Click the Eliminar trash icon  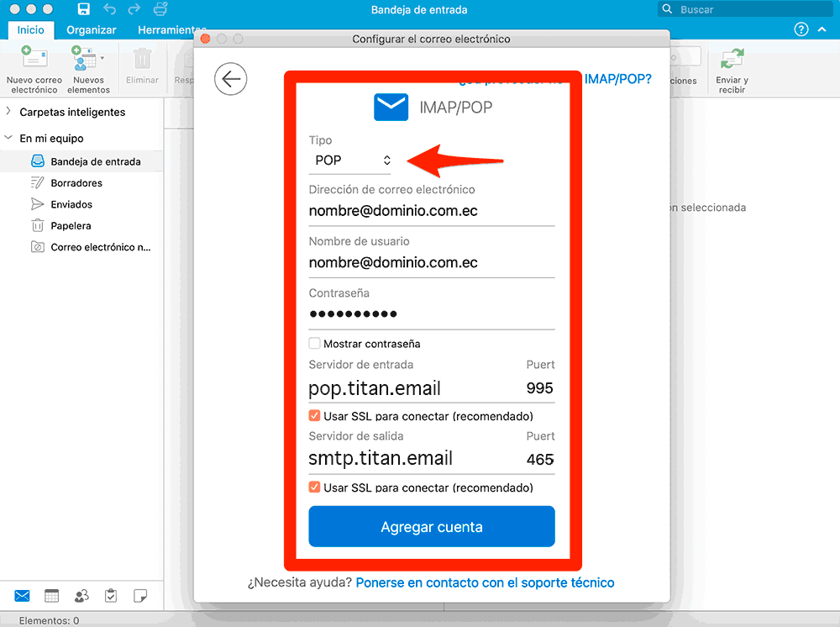click(x=142, y=59)
